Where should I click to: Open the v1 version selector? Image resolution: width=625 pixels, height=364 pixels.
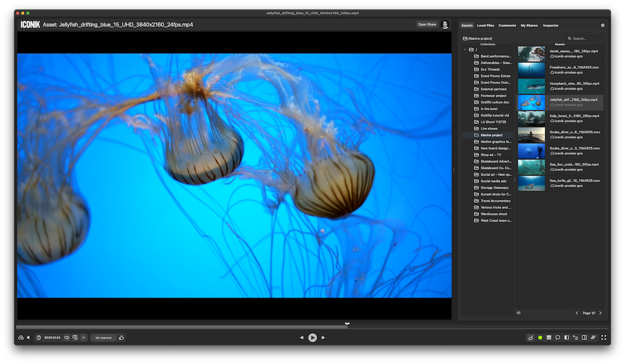[x=83, y=337]
